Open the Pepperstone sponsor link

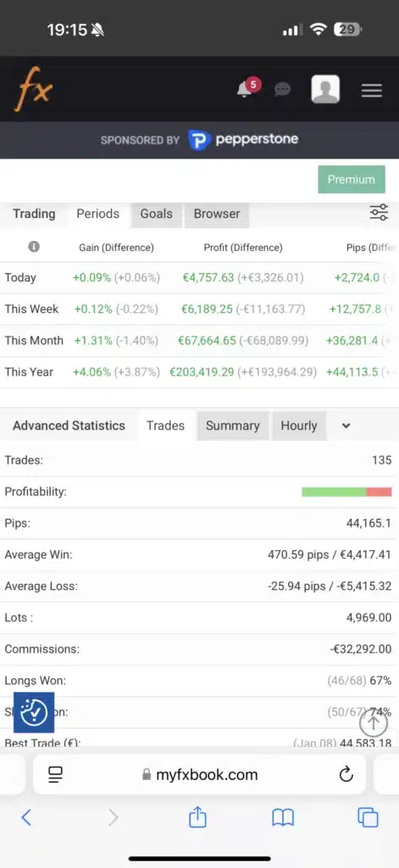click(242, 140)
